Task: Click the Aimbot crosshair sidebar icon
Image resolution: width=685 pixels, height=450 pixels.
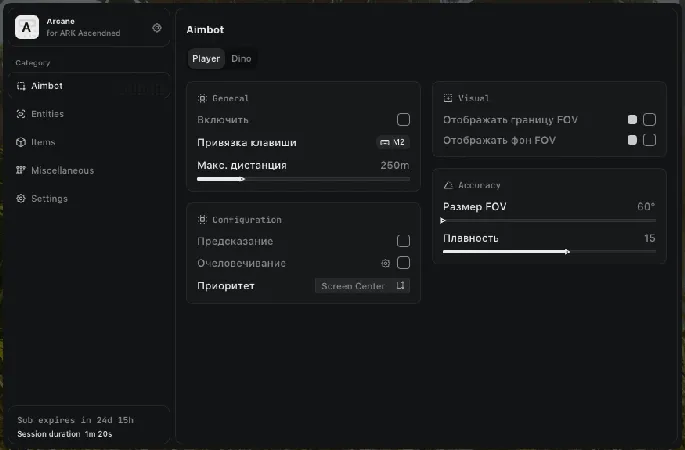Action: (x=21, y=86)
